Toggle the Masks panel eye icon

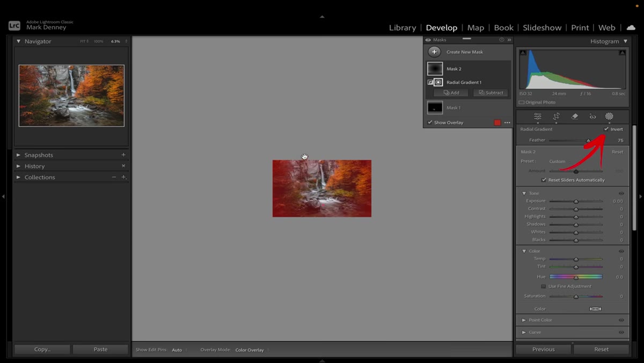coord(428,40)
